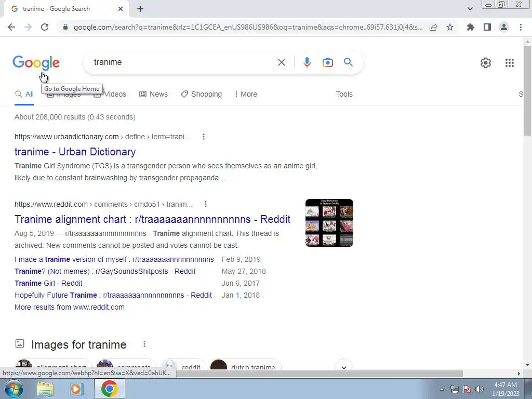The image size is (532, 399).
Task: Click the network icon in system tray
Action: [x=454, y=389]
